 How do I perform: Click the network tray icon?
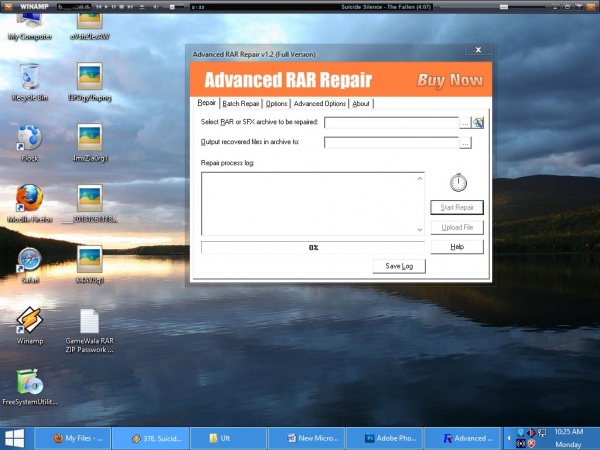click(541, 433)
